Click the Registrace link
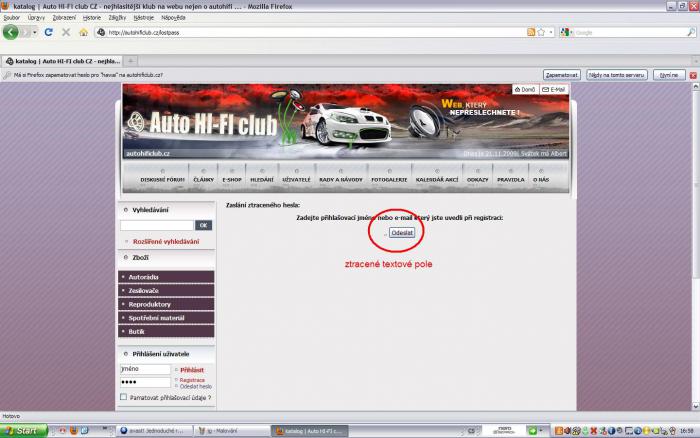This screenshot has height=438, width=700. 192,380
